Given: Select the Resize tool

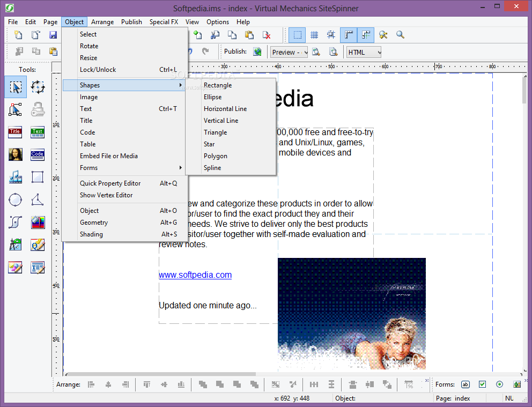Looking at the screenshot, I should [16, 110].
